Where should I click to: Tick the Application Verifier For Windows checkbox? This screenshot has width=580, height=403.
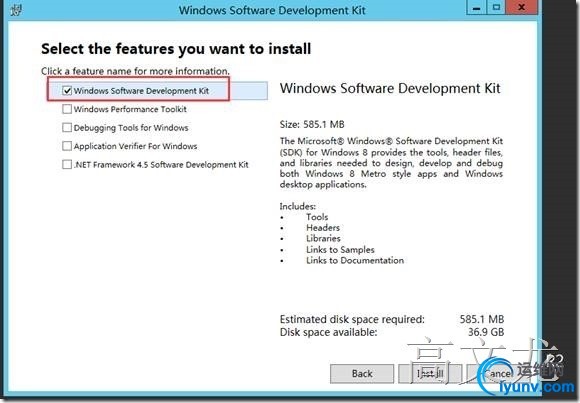(67, 146)
